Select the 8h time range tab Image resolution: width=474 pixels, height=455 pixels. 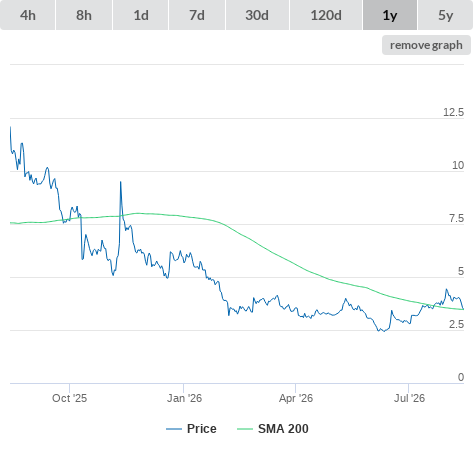point(84,15)
